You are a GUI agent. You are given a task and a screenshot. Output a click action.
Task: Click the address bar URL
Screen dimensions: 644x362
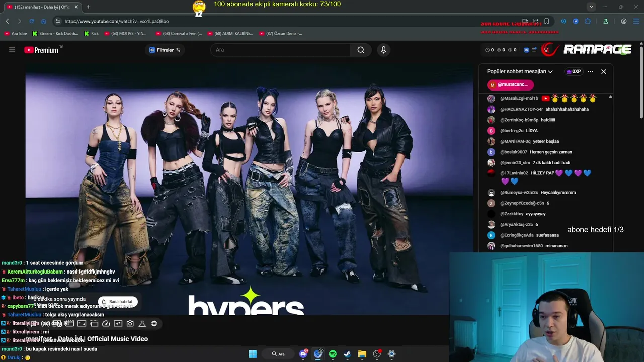point(117,21)
